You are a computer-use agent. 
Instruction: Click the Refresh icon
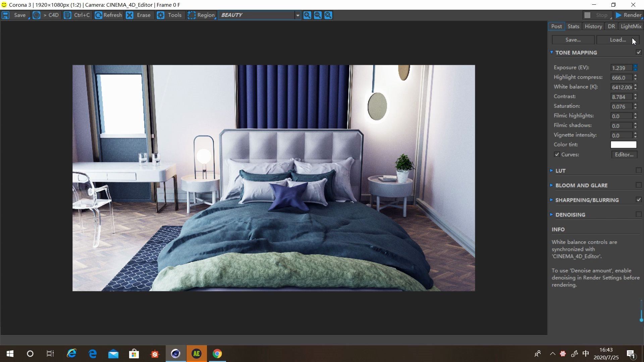click(x=99, y=15)
